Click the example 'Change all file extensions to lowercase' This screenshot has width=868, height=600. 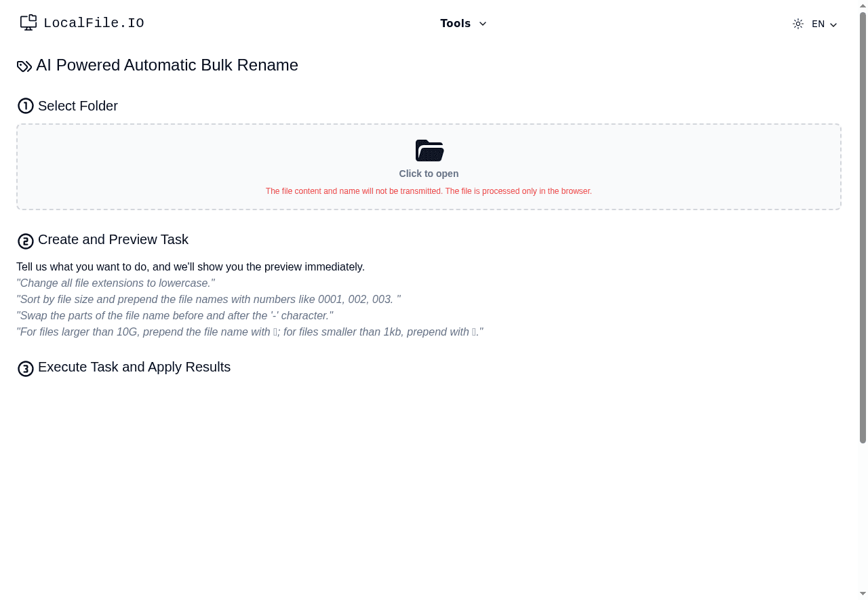pyautogui.click(x=115, y=283)
